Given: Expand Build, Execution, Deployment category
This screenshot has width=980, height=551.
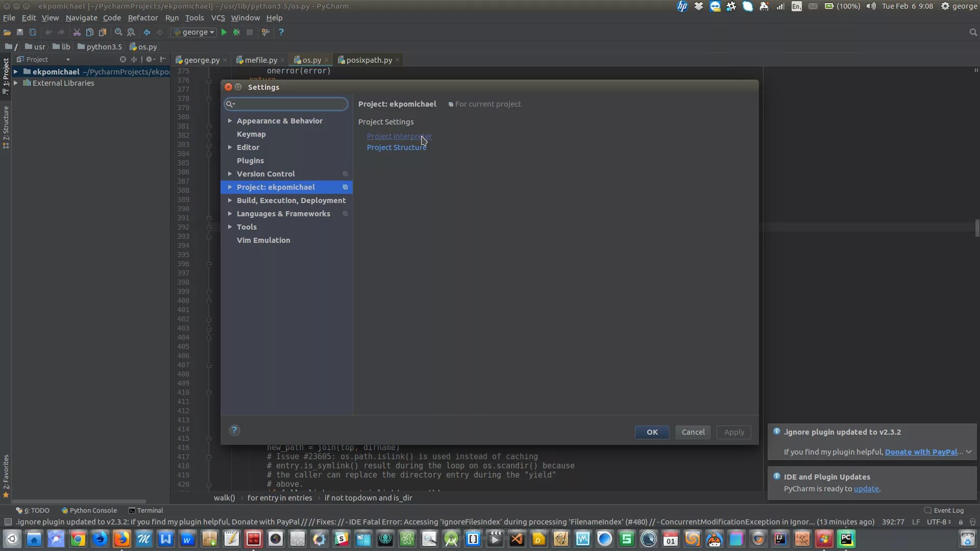Looking at the screenshot, I should click(230, 201).
